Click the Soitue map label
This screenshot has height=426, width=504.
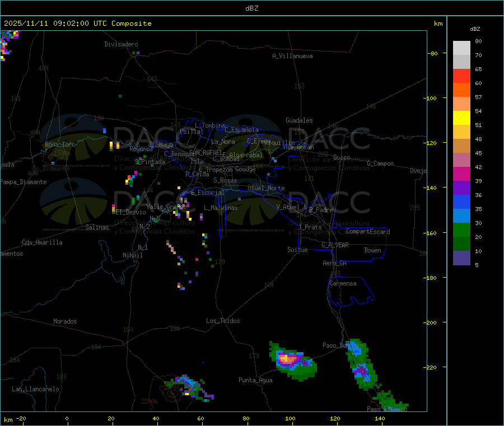(297, 250)
